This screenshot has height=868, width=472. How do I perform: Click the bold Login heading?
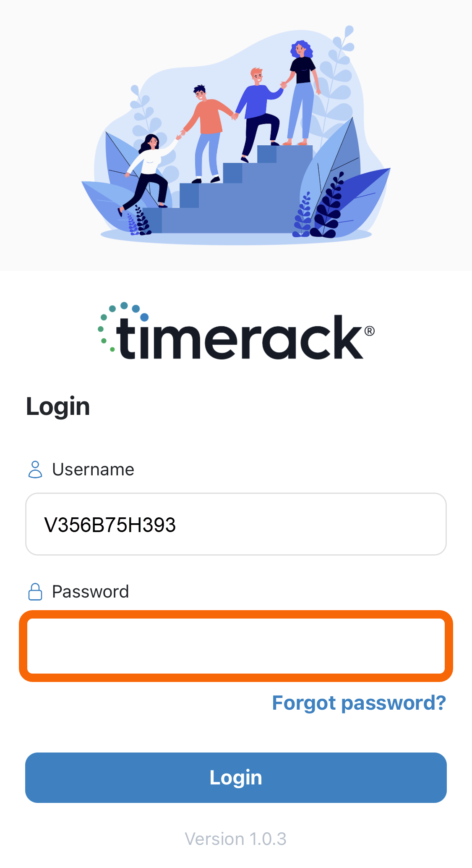[58, 406]
